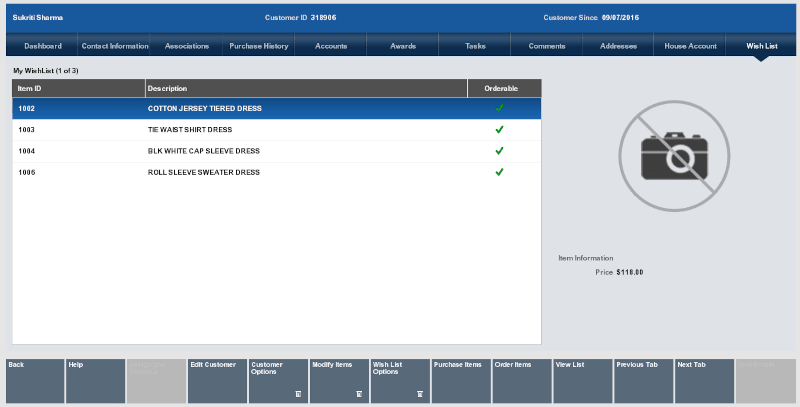This screenshot has width=800, height=407.
Task: Select the Wish List tab
Action: (762, 46)
